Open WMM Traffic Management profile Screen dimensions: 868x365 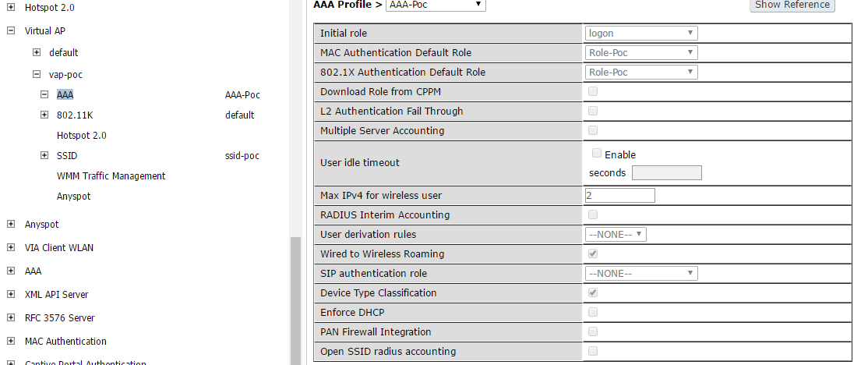click(x=111, y=176)
